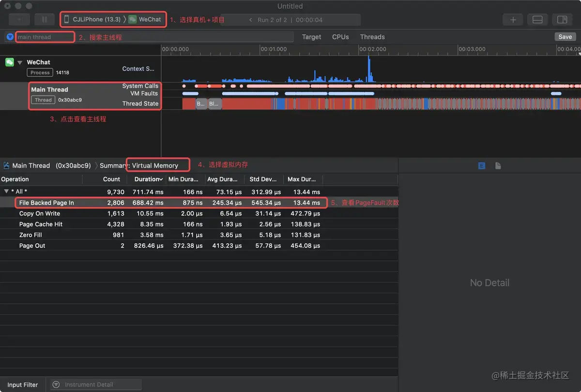Screen dimensions: 581x392
Task: Add an instrument with plus button
Action: point(513,20)
